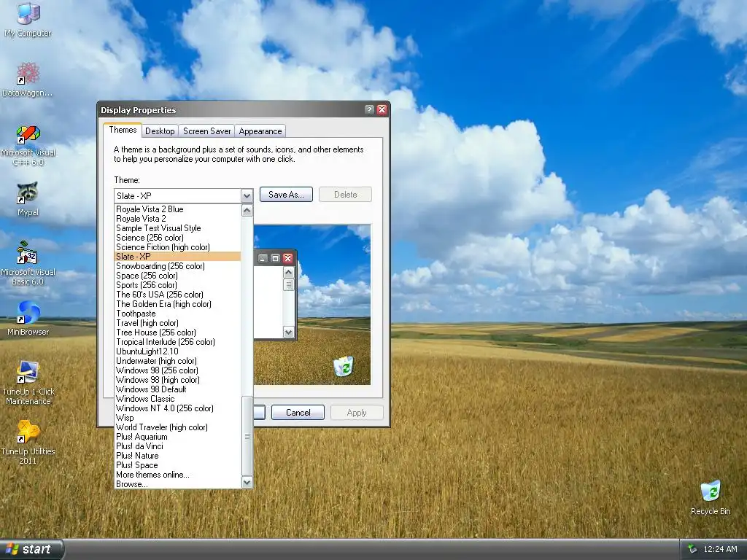The width and height of the screenshot is (747, 560).
Task: Select the Recycle Bin on the desktop
Action: click(x=711, y=497)
